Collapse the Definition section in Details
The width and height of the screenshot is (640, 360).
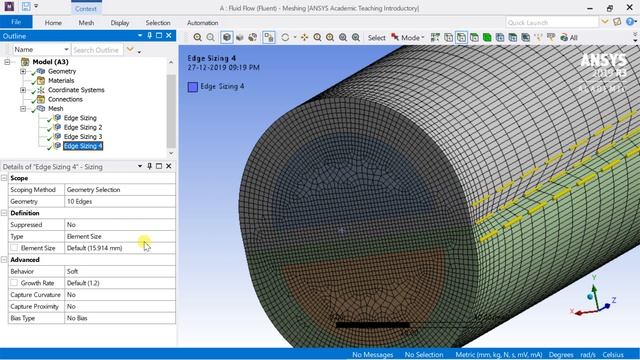(x=4, y=213)
